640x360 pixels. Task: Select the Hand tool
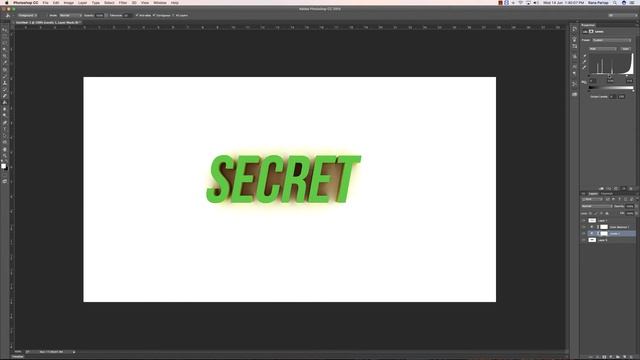click(5, 149)
